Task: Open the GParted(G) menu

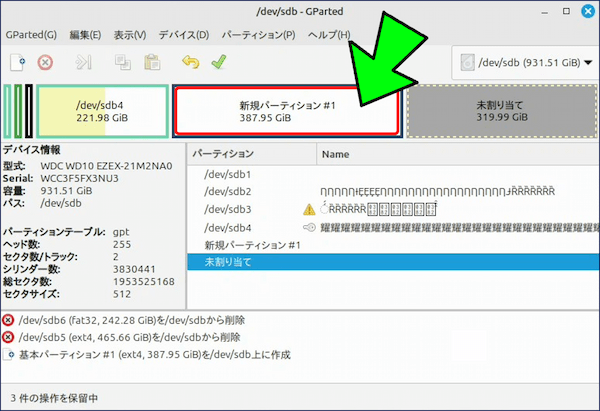Action: click(x=30, y=35)
